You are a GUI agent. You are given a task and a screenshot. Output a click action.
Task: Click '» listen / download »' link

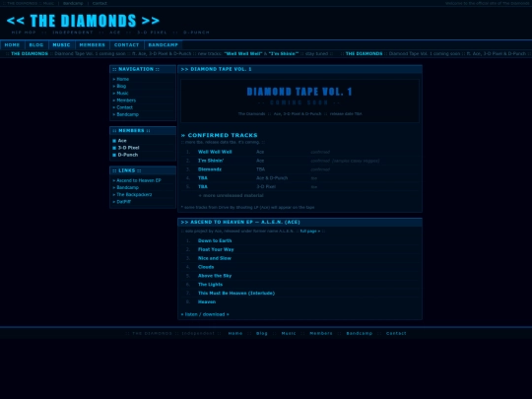(205, 314)
